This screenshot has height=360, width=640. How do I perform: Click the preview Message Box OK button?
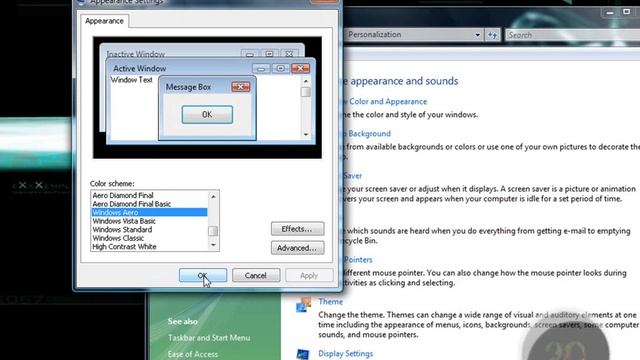pyautogui.click(x=207, y=114)
